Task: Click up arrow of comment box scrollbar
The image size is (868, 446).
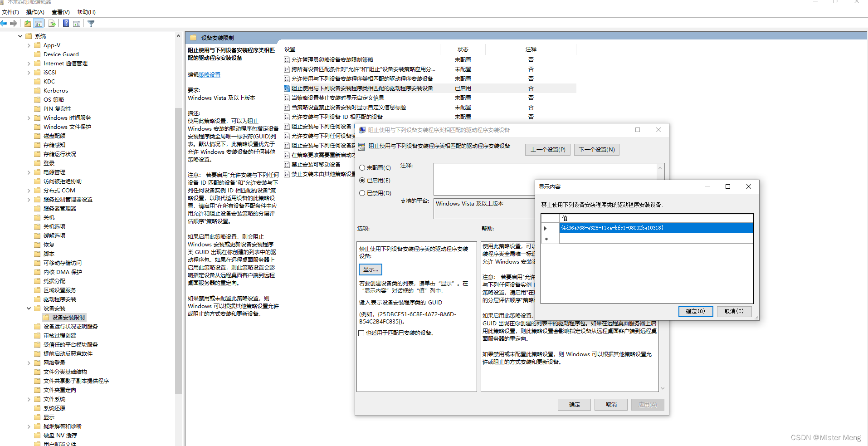Action: 660,168
